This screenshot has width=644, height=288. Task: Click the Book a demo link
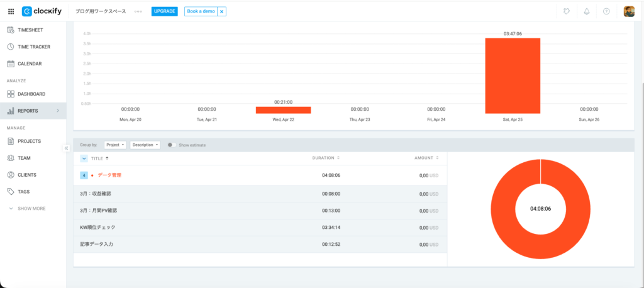201,11
